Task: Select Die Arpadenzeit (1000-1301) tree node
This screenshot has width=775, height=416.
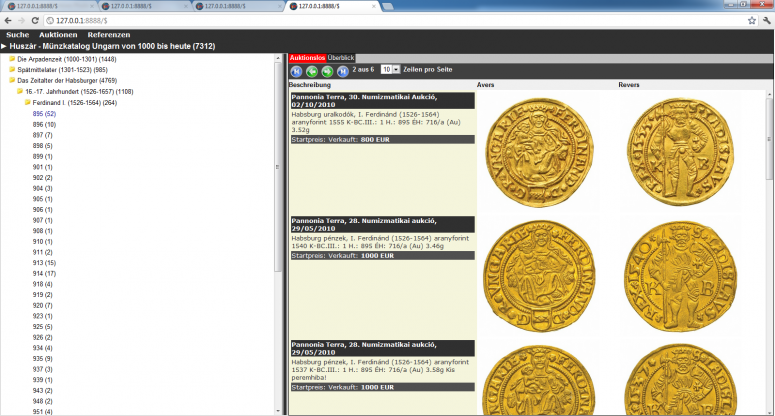Action: [x=67, y=59]
